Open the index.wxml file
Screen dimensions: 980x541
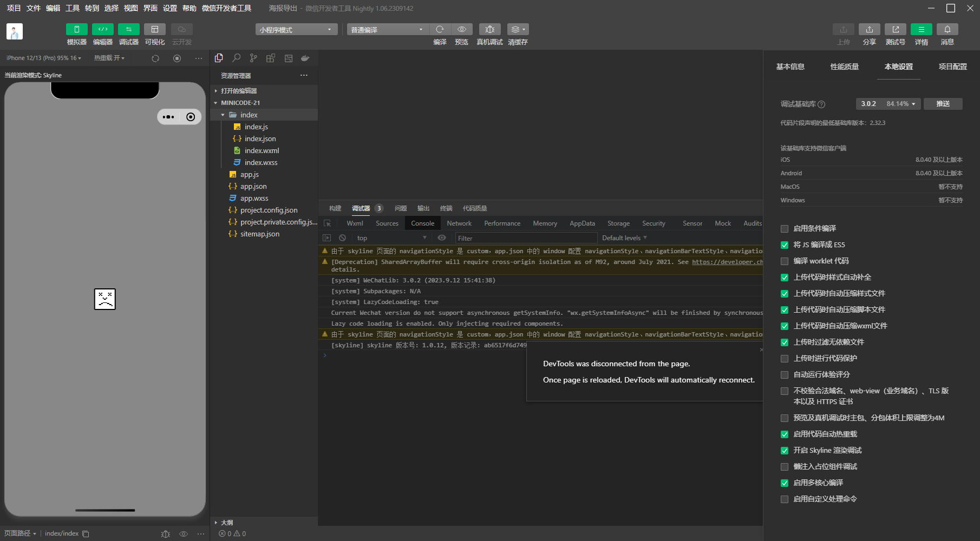(x=262, y=150)
